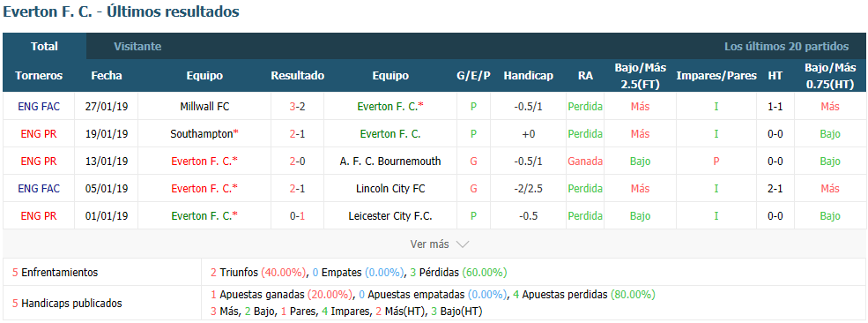The height and width of the screenshot is (323, 868).
Task: View the 2-0 result against Bournemouth
Action: 297,161
